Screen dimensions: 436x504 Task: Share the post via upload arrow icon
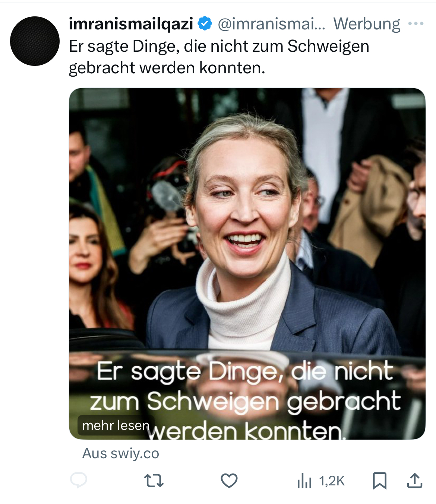point(415,480)
